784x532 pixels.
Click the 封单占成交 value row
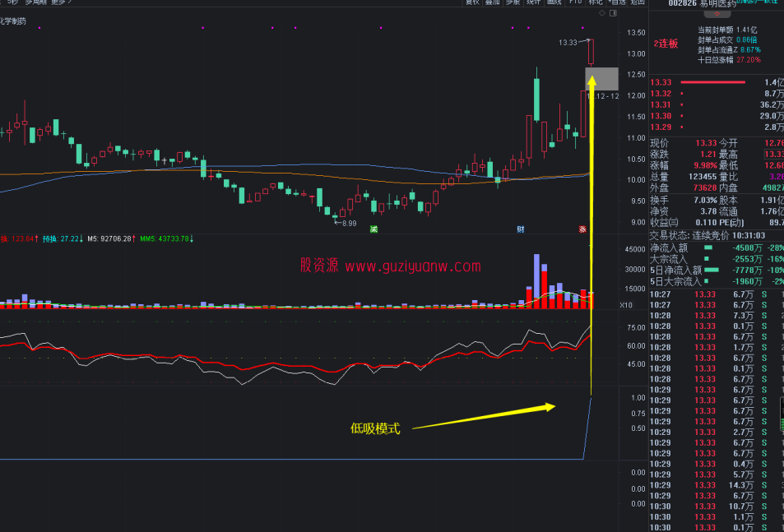pyautogui.click(x=727, y=40)
